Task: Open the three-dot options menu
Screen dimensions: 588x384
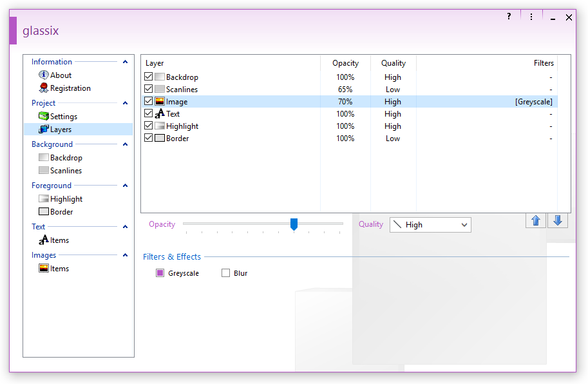Action: tap(531, 17)
